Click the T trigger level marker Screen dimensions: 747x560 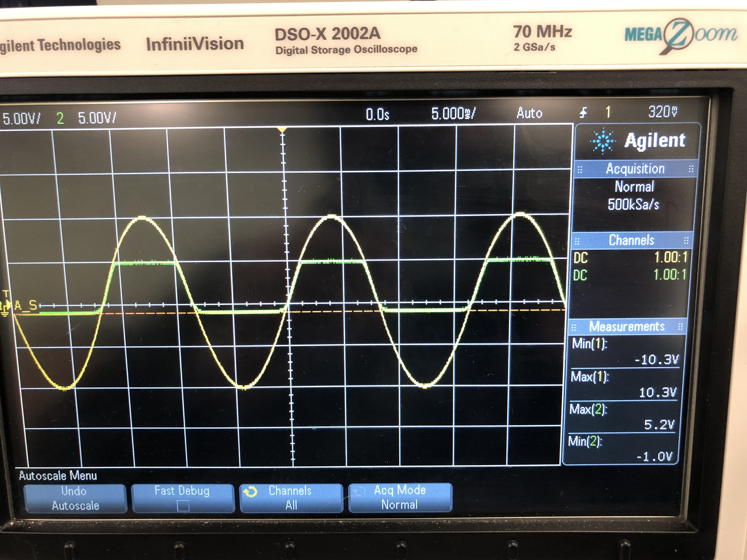pyautogui.click(x=6, y=294)
